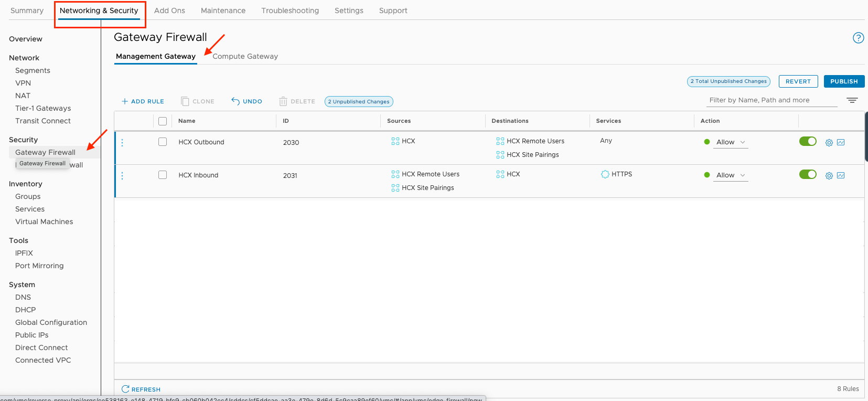The image size is (868, 401).
Task: Click the REVERT button
Action: (x=798, y=81)
